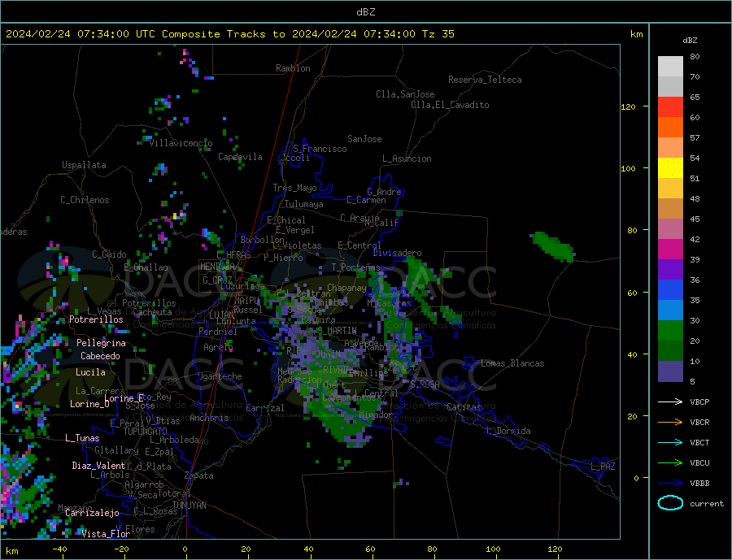This screenshot has width=732, height=560.
Task: Choose the bright green 20-30 dBZ band
Action: point(670,331)
